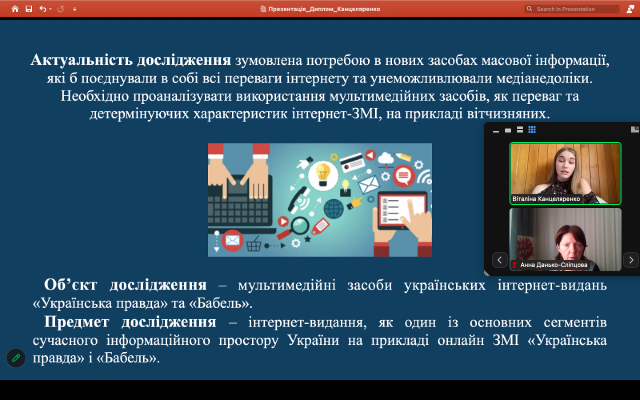640x400 pixels.
Task: Open the Share user icon in the title bar
Action: [631, 9]
